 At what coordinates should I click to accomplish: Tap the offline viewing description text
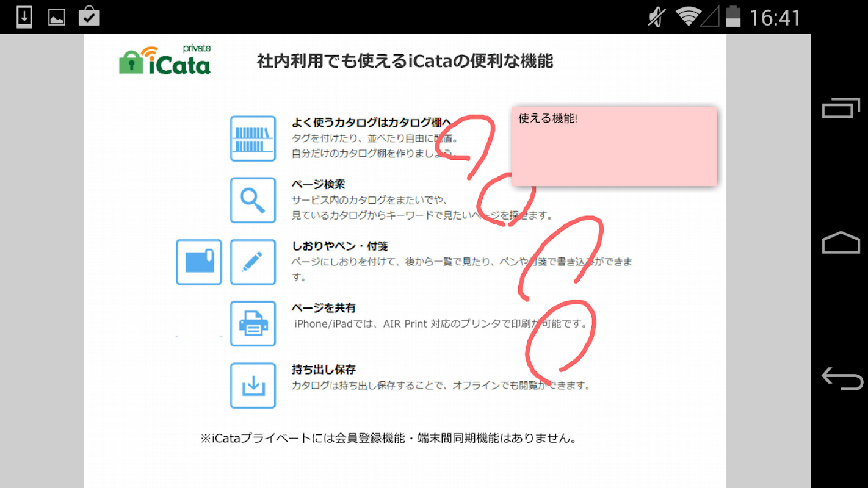coord(441,386)
